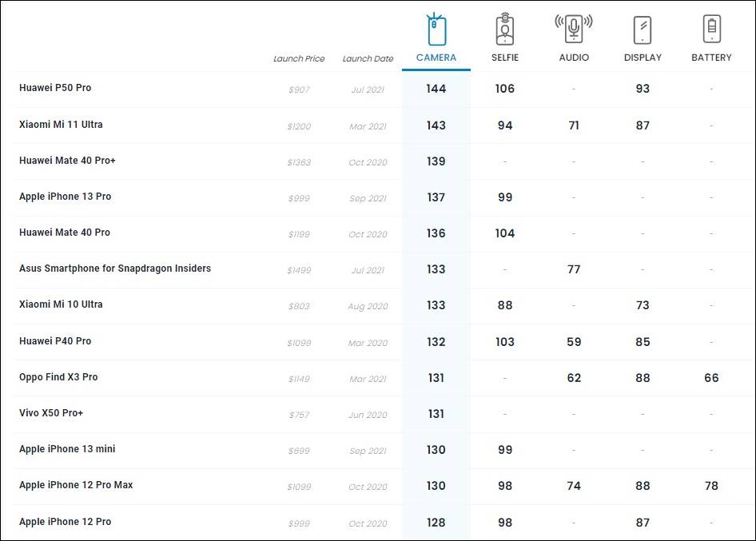
Task: Click the $1149 launch price value
Action: (x=299, y=379)
